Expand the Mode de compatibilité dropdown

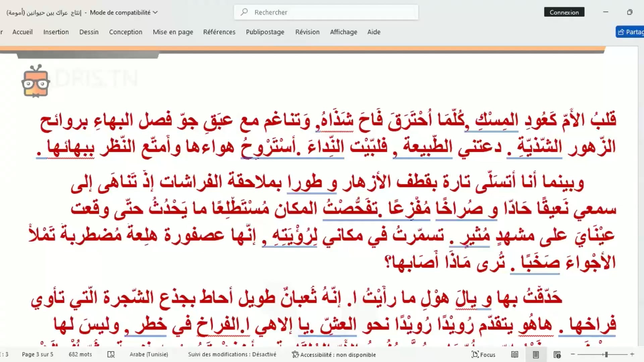pyautogui.click(x=155, y=12)
